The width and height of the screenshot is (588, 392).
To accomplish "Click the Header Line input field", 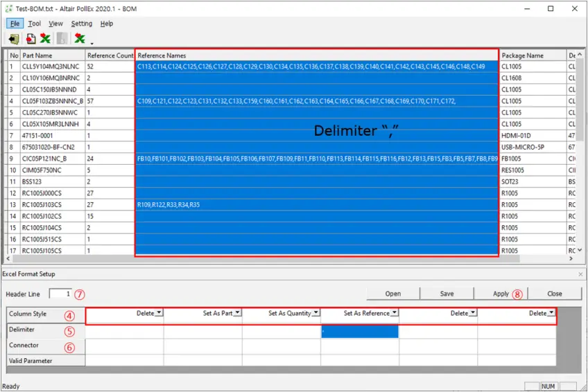I will click(60, 294).
